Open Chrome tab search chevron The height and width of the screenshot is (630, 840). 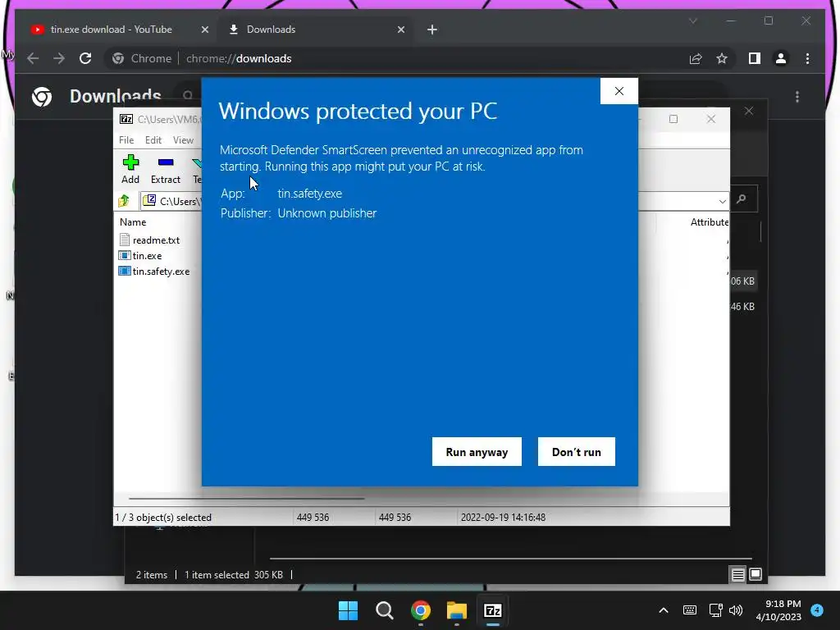click(693, 21)
